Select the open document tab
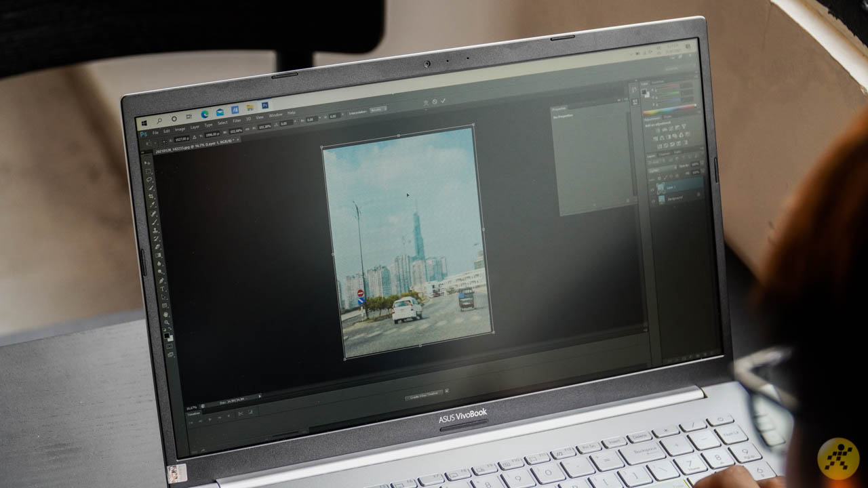This screenshot has height=488, width=868. click(x=197, y=146)
